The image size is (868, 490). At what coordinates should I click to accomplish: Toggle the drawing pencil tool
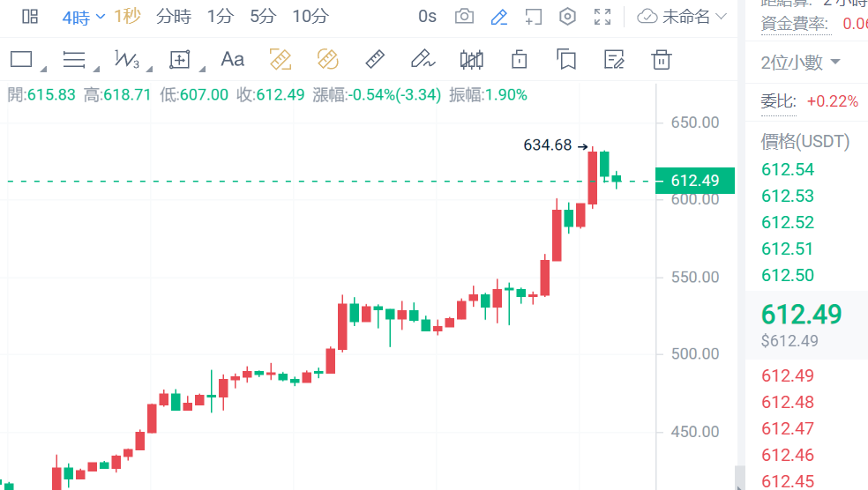(498, 16)
